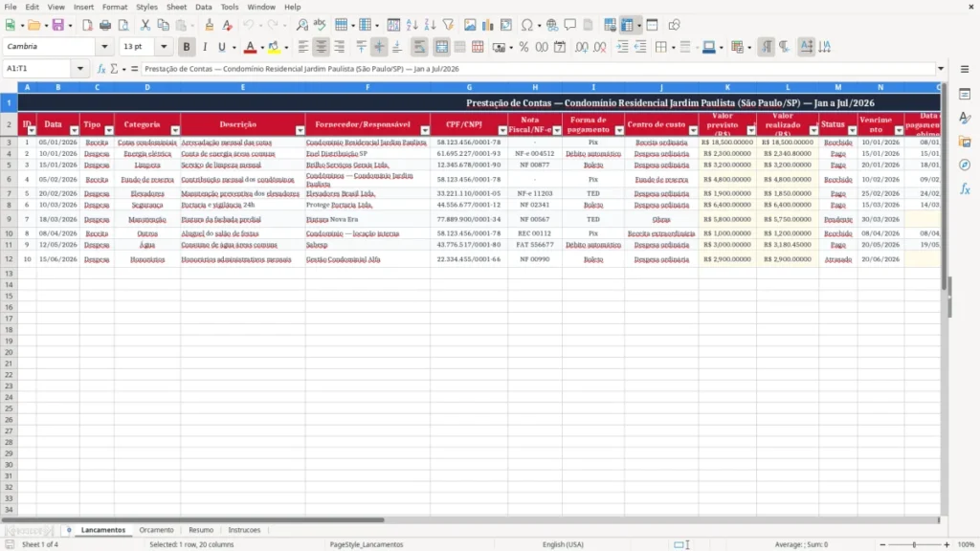Toggle Italic formatting
The width and height of the screenshot is (980, 551).
(205, 47)
